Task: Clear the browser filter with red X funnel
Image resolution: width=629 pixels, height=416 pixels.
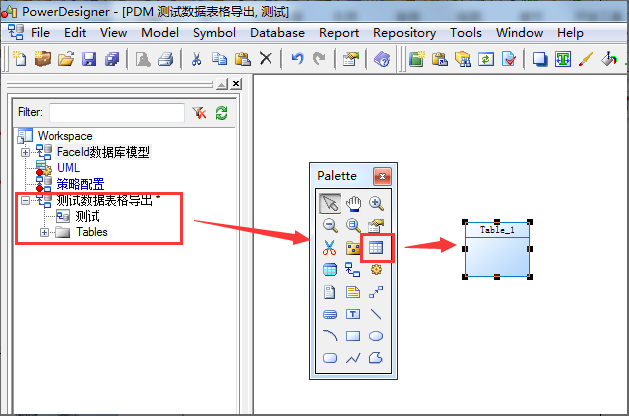Action: tap(199, 113)
